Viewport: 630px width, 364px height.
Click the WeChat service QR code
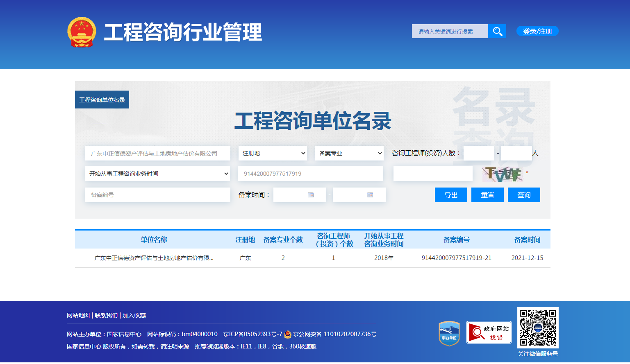[538, 328]
